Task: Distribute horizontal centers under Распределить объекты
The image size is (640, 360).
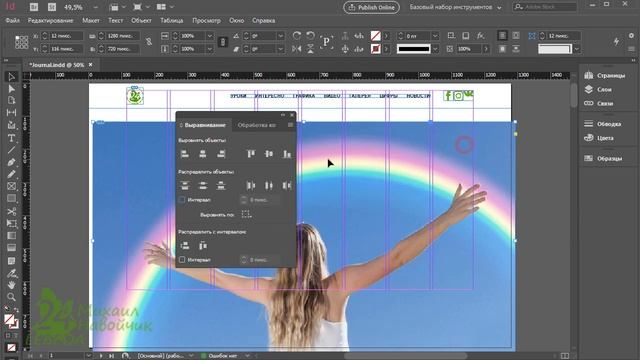Action: 269,186
